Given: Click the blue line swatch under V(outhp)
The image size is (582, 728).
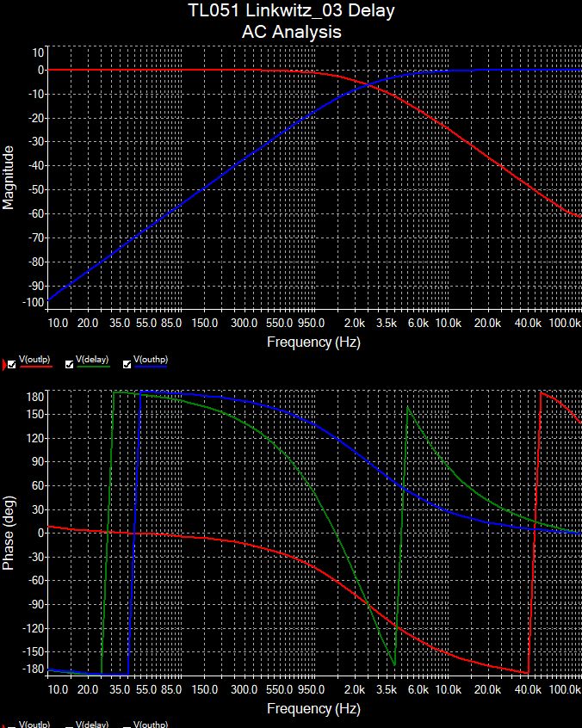Looking at the screenshot, I should (x=151, y=367).
